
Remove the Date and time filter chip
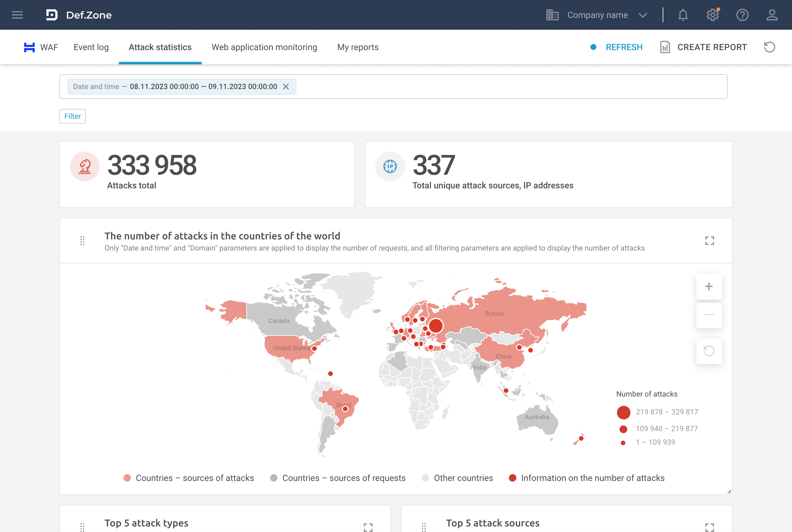286,87
